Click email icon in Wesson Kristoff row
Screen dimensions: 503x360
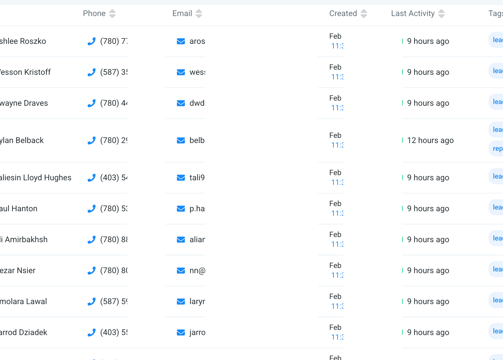181,72
